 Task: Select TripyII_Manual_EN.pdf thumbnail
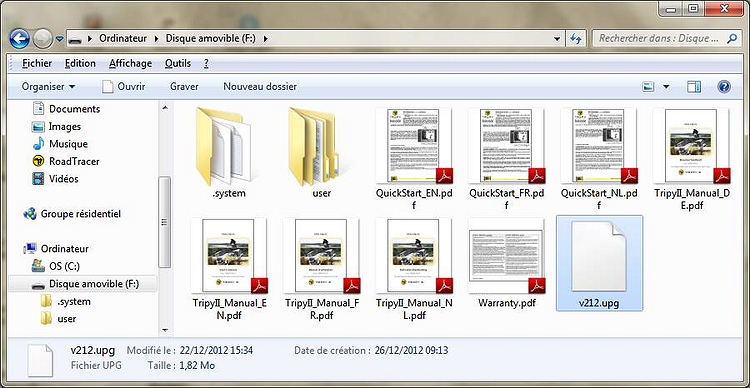point(229,256)
